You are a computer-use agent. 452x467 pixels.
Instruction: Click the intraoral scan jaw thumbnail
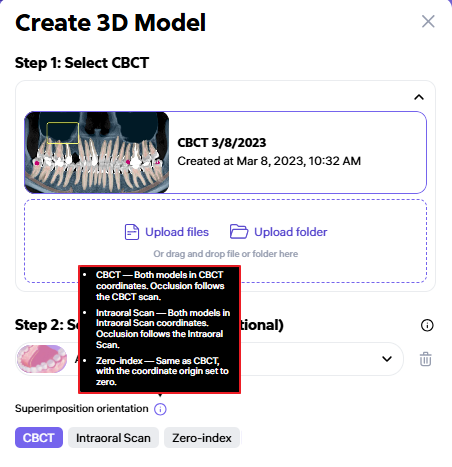click(x=42, y=359)
